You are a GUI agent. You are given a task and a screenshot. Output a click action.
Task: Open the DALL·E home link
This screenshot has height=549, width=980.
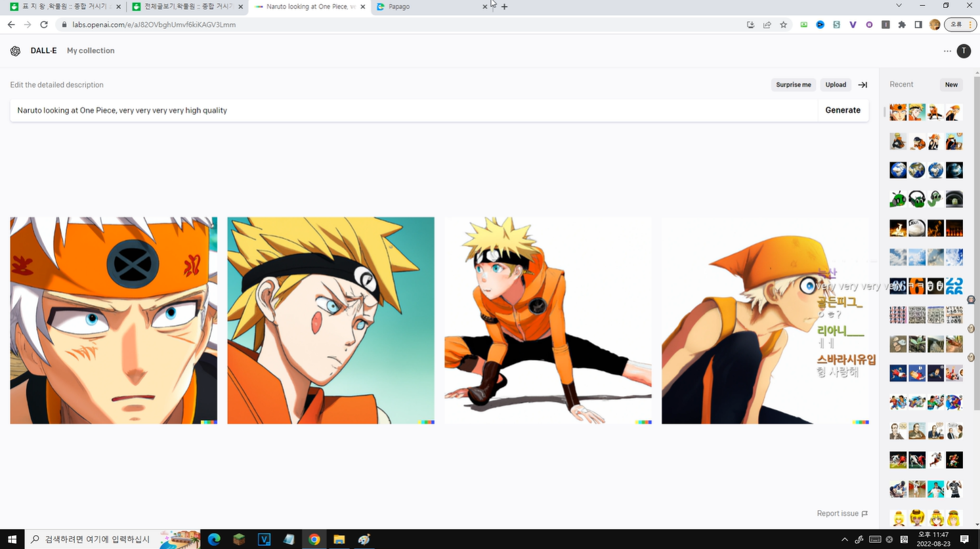(43, 51)
